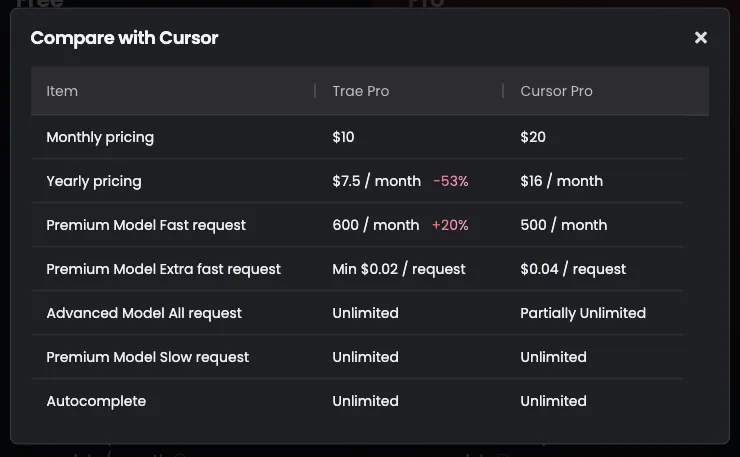Click the 500 / month Cursor value
Viewport: 740px width, 457px height.
[x=563, y=225]
